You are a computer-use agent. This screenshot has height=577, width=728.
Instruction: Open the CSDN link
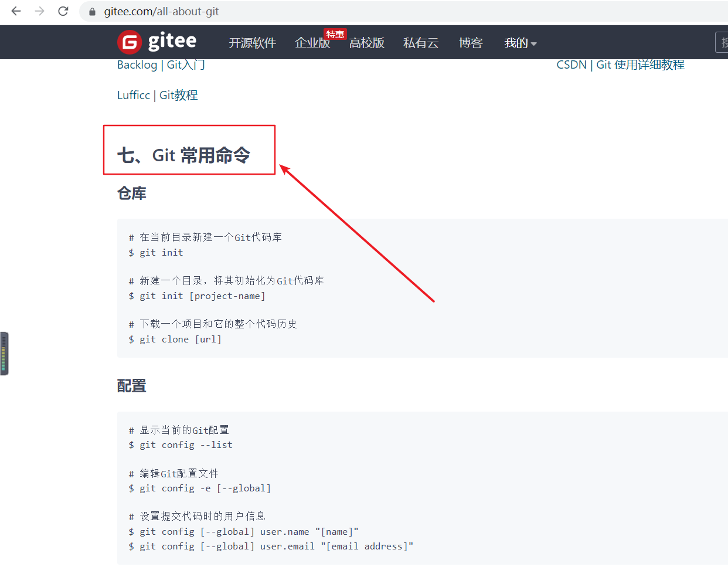[x=571, y=65]
